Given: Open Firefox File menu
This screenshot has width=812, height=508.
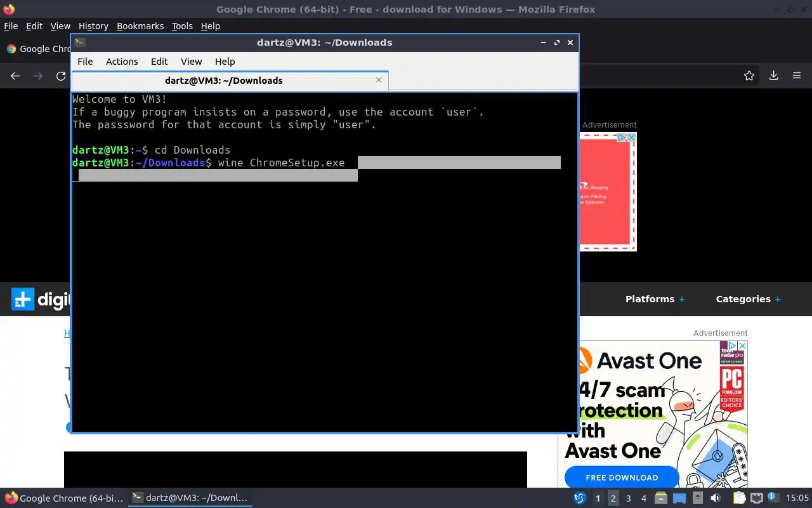Looking at the screenshot, I should [11, 26].
